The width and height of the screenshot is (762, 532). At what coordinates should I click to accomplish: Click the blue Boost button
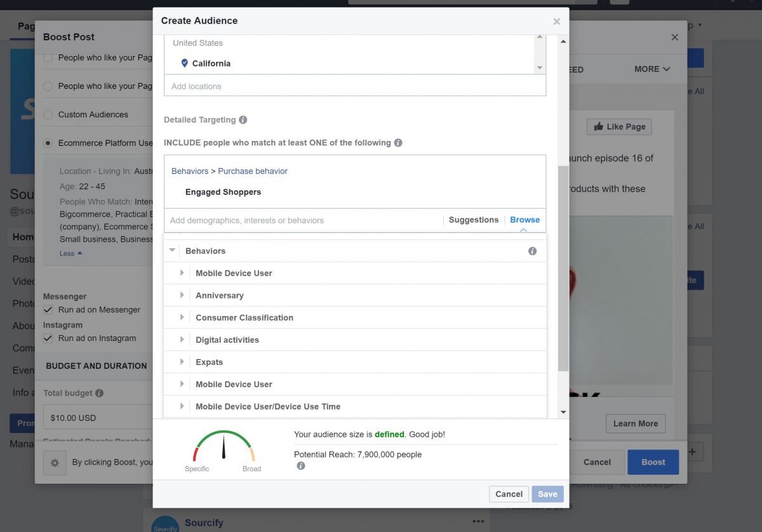click(653, 462)
